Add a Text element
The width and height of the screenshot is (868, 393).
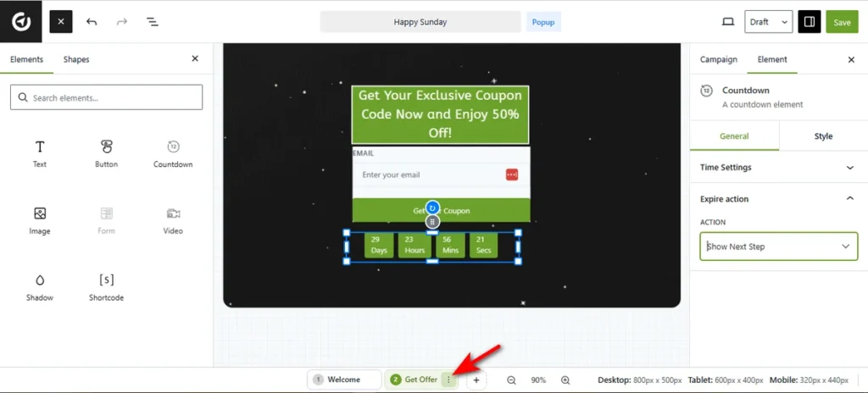click(x=40, y=153)
